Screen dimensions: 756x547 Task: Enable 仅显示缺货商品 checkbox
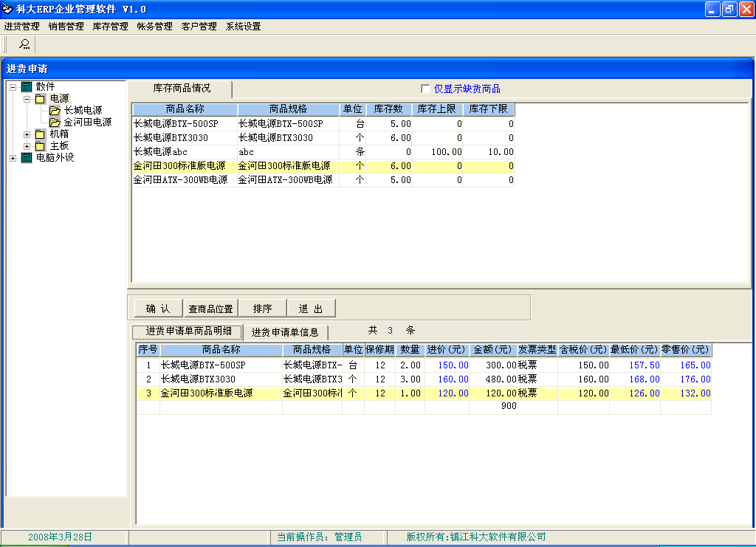tap(425, 89)
